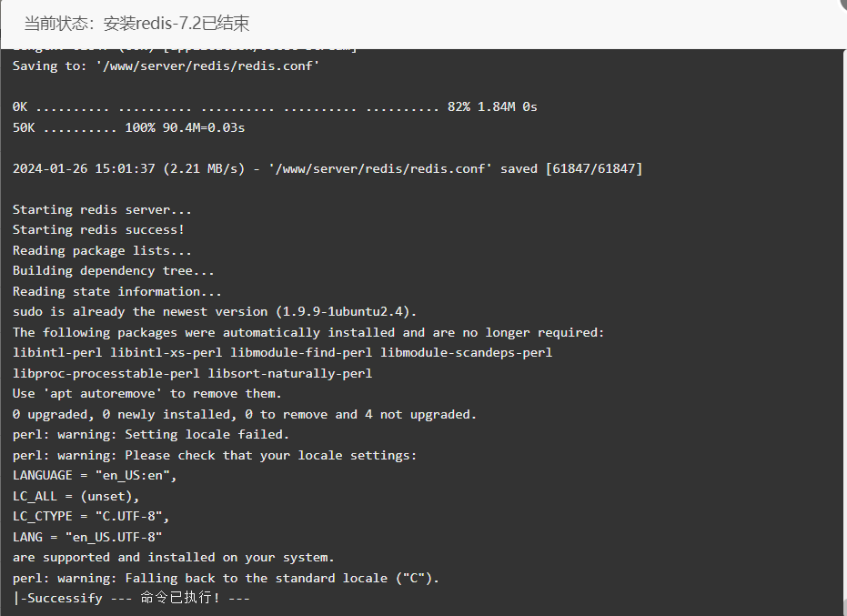Viewport: 847px width, 616px height.
Task: Click the 'Building dependency tree...' line
Action: click(x=114, y=271)
